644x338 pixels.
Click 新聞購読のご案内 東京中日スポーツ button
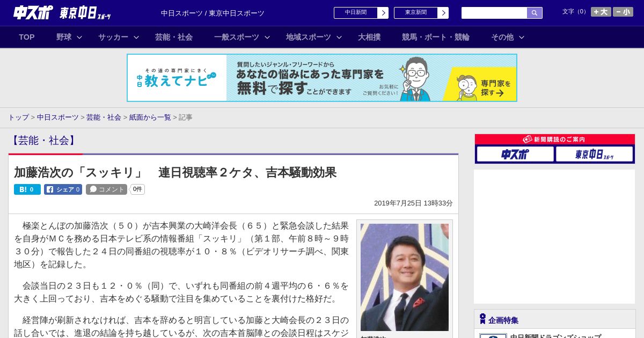pyautogui.click(x=594, y=154)
